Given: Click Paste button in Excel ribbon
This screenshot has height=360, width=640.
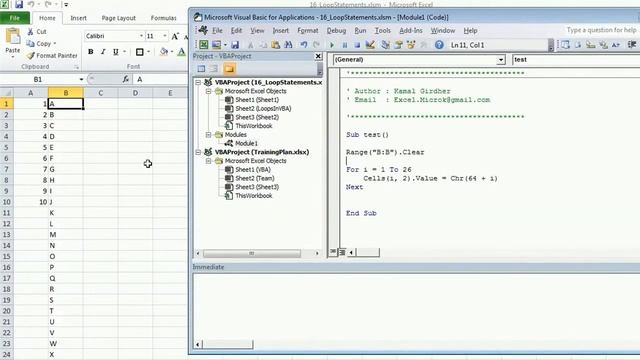Looking at the screenshot, I should tap(13, 42).
